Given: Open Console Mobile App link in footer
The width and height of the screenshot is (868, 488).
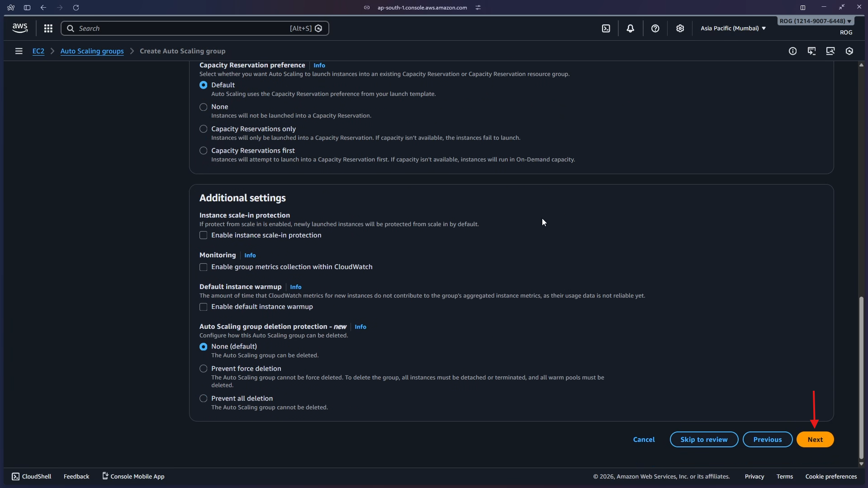Looking at the screenshot, I should tap(133, 476).
